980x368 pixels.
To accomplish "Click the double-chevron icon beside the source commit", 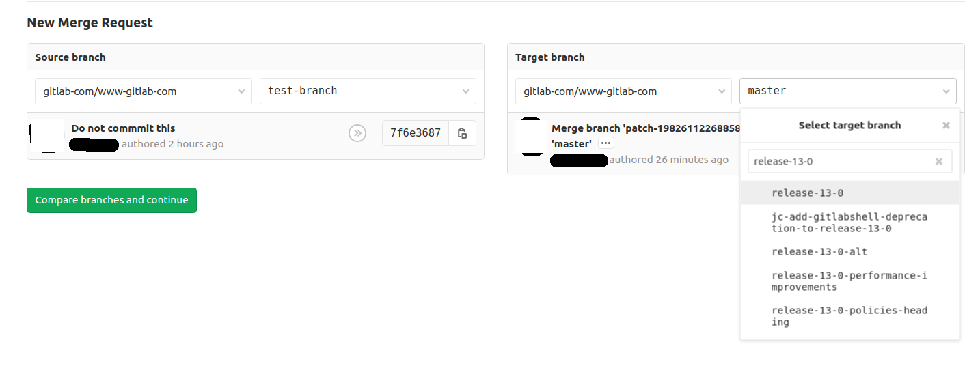I will [x=357, y=133].
